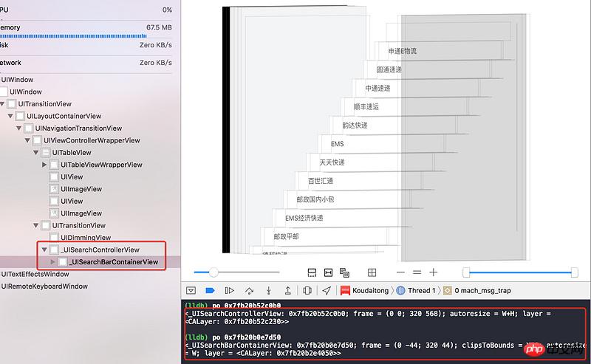
Task: Toggle Show Clipped Content in the view debugger
Action: pos(312,272)
